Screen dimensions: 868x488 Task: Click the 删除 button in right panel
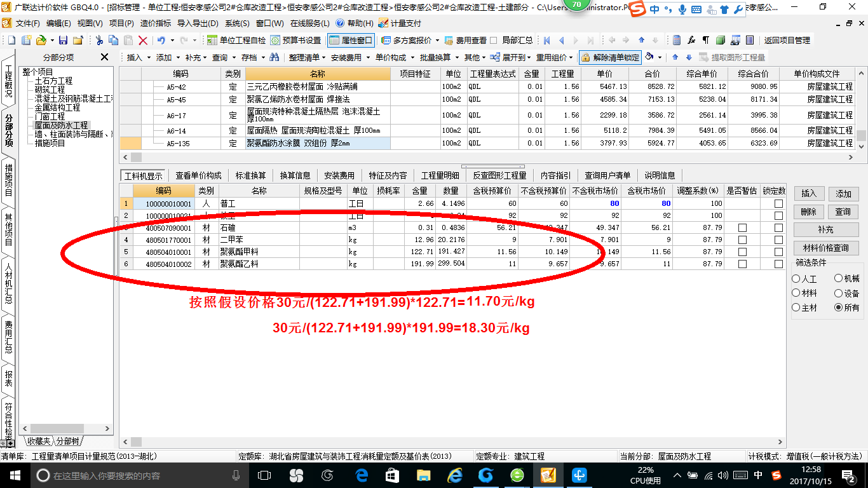(808, 212)
